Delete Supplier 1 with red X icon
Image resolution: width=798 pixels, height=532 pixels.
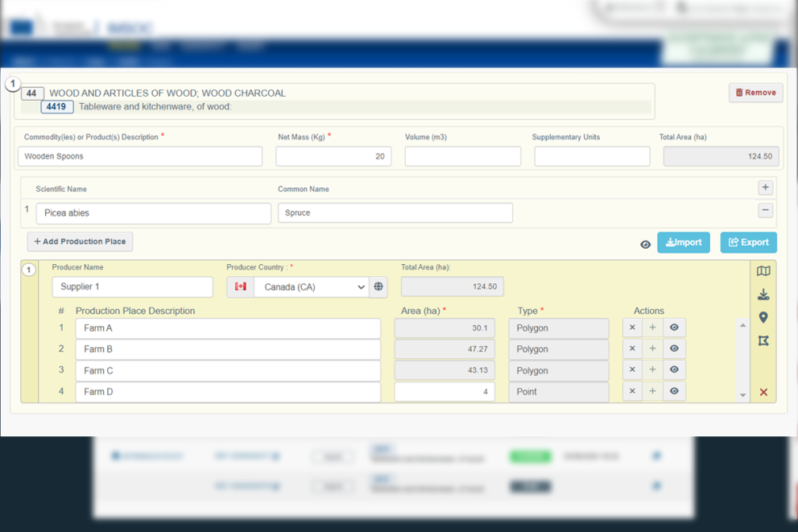[x=763, y=393]
